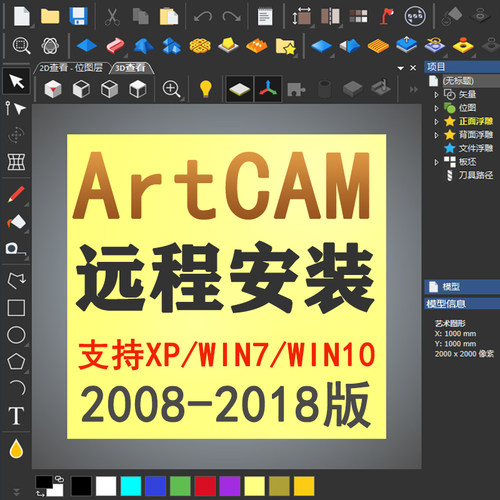500x500 pixels.
Task: Save with the floppy disk icon
Action: [x=78, y=16]
